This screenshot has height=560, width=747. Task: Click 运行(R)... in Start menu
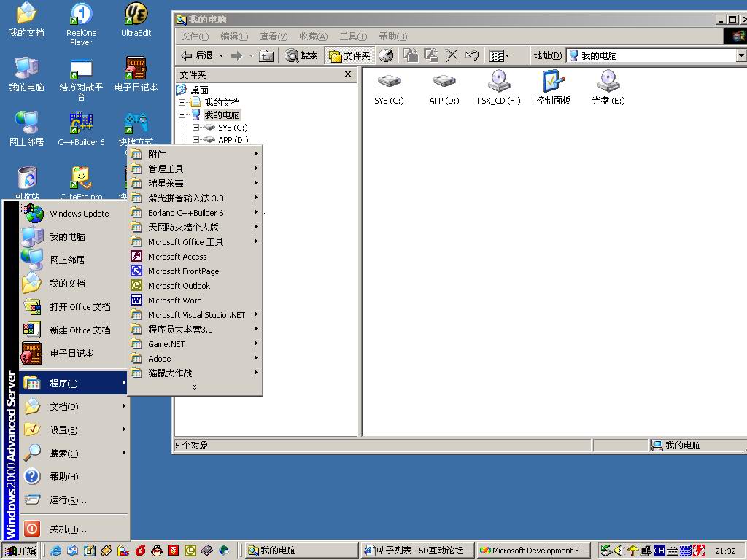74,500
